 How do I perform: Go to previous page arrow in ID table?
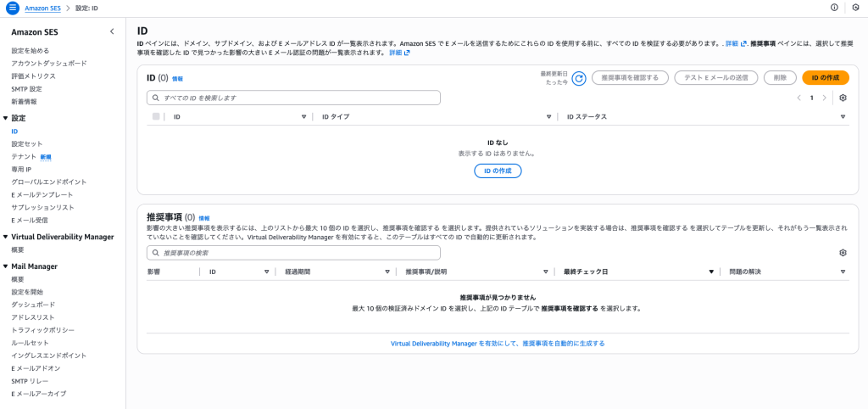click(798, 98)
